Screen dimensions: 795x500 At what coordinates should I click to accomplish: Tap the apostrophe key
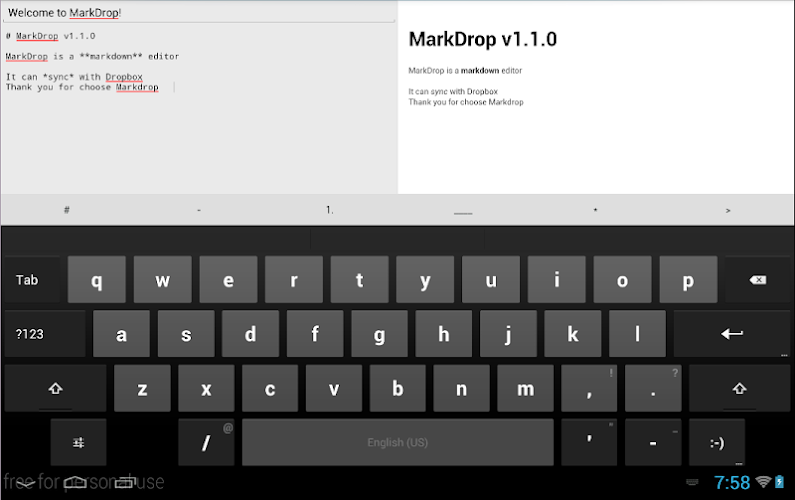[589, 443]
